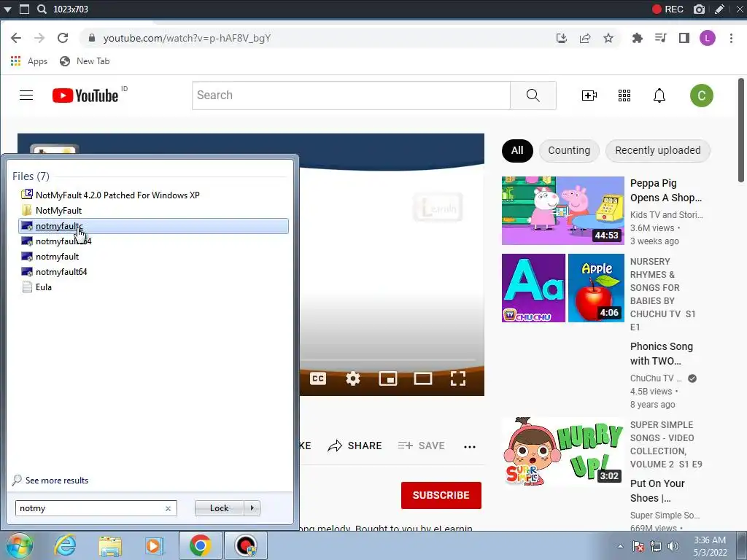Go to YouTube home via logo
The image size is (747, 560).
pyautogui.click(x=85, y=96)
